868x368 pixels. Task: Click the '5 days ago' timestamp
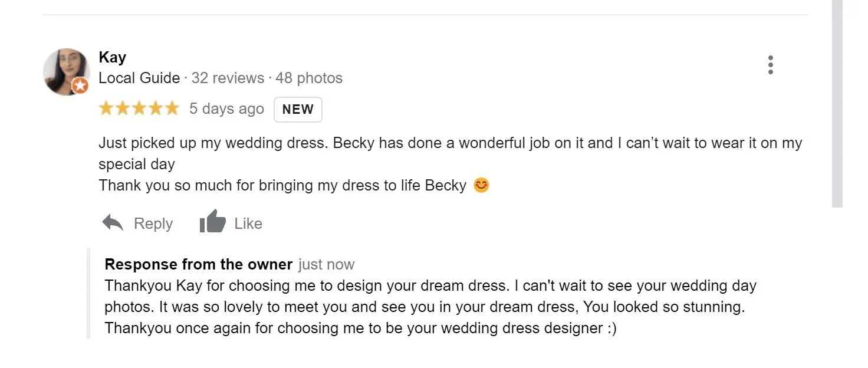pos(226,109)
